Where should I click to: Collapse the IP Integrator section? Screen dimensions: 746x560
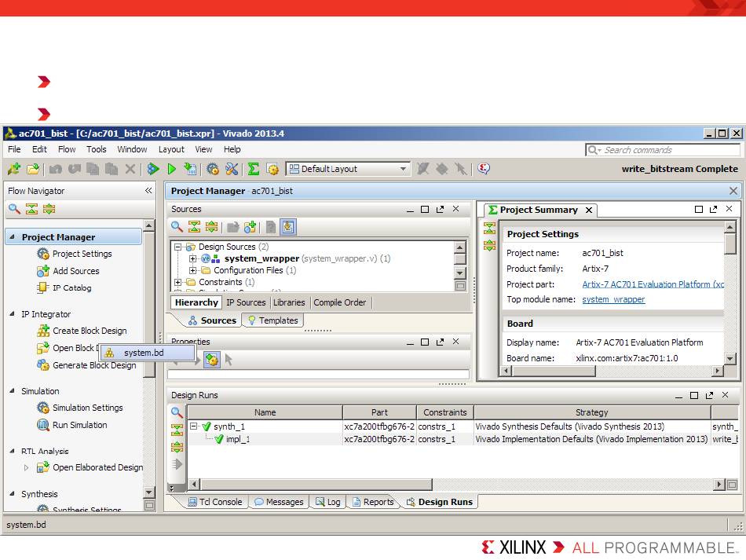click(12, 313)
